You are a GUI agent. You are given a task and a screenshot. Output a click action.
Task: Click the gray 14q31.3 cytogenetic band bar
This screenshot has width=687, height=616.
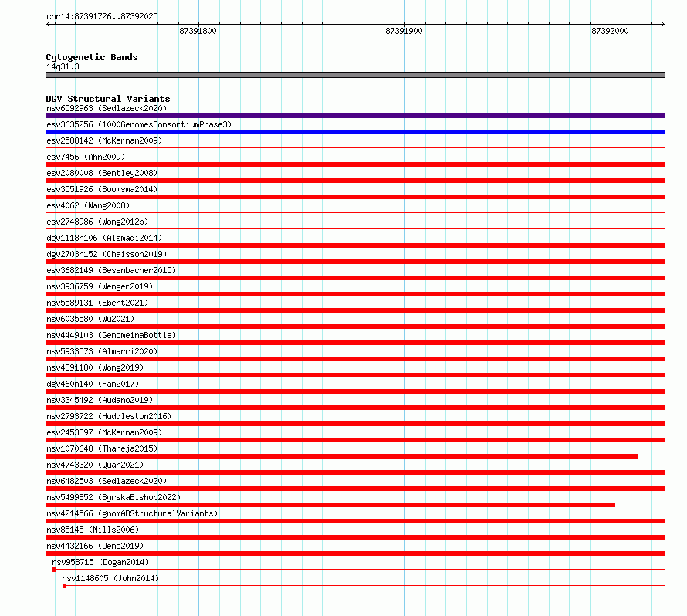[x=355, y=75]
